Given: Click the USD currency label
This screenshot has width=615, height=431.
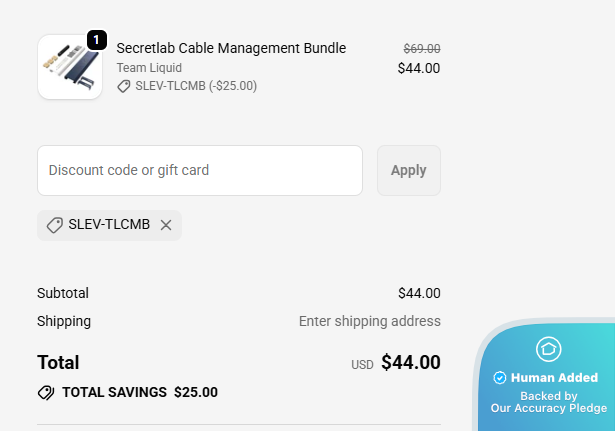Looking at the screenshot, I should [362, 365].
